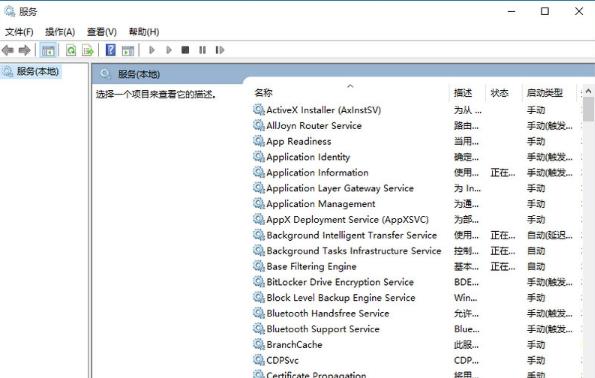Select AllJoyn Router Service row
595x378 pixels.
point(314,126)
